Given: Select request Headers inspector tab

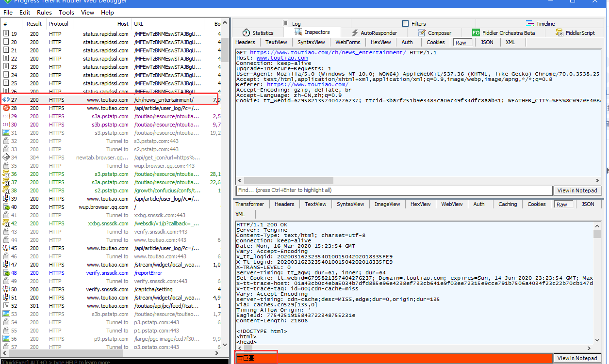Looking at the screenshot, I should [245, 42].
